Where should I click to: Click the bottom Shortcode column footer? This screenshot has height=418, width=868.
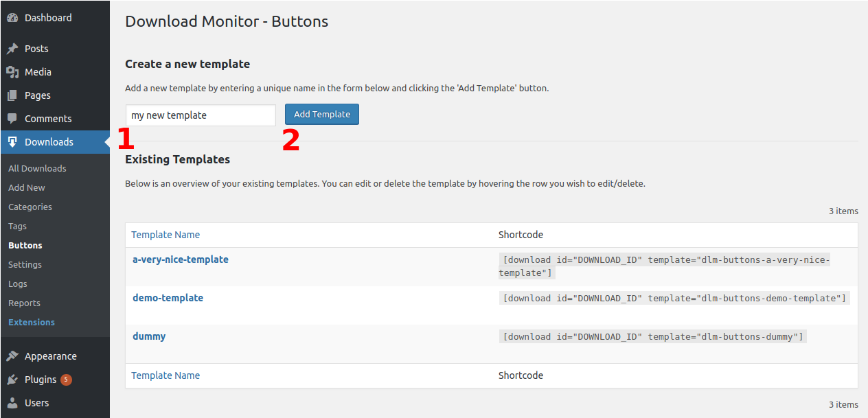[521, 375]
